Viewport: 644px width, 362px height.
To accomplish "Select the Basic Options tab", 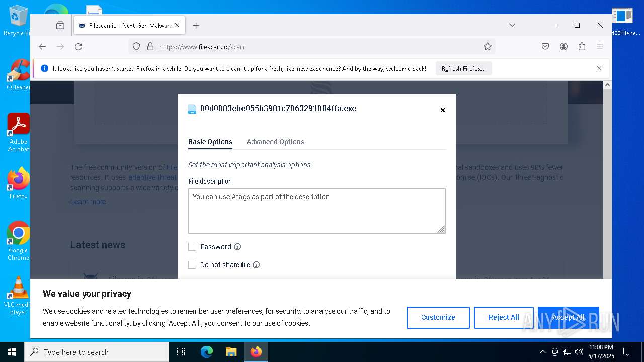I will pyautogui.click(x=210, y=142).
